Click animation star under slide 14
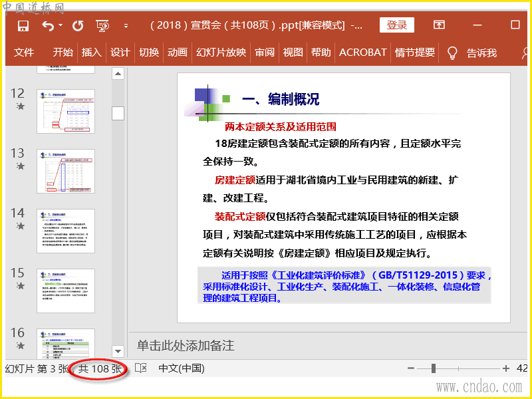 21,225
